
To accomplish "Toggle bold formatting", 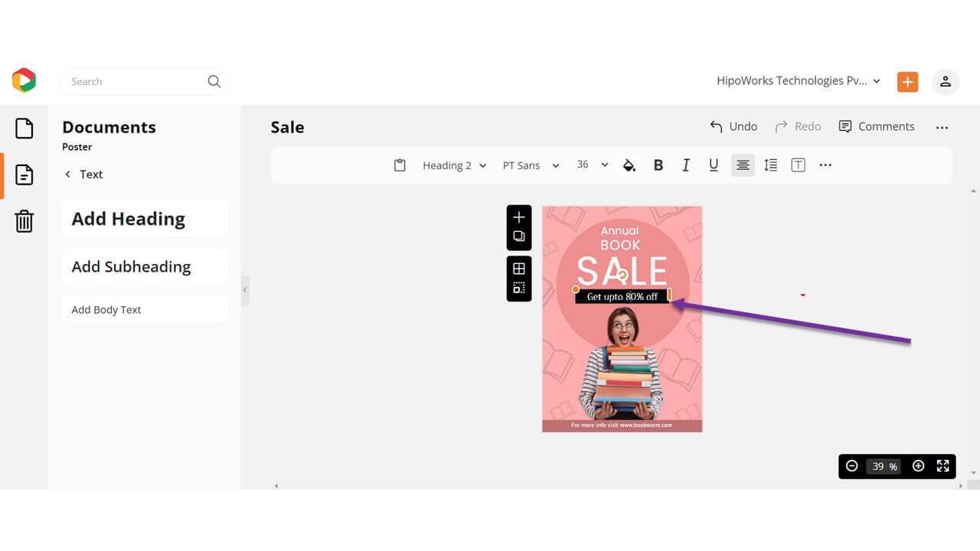I will (658, 165).
